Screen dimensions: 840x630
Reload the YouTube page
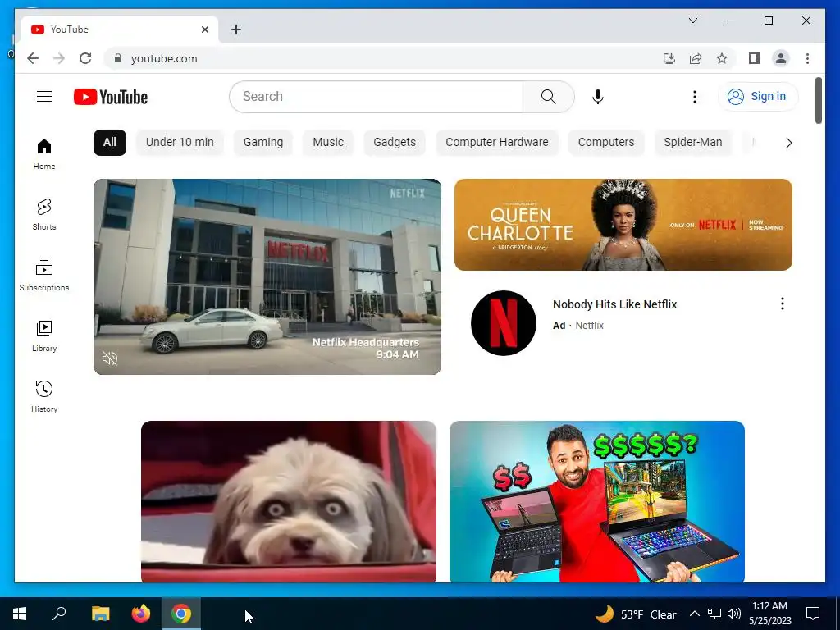tap(85, 58)
